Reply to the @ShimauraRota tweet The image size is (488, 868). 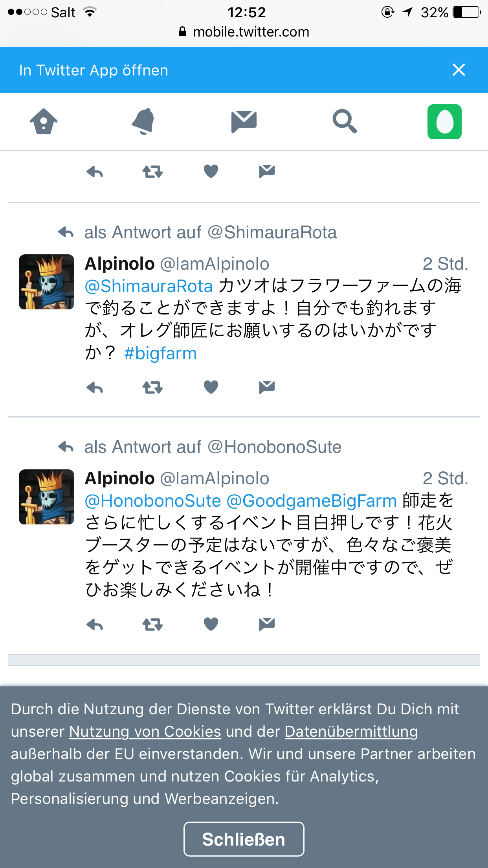[95, 388]
